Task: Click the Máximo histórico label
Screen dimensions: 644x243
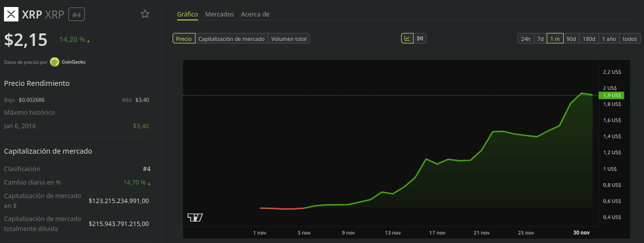Action: (x=29, y=112)
